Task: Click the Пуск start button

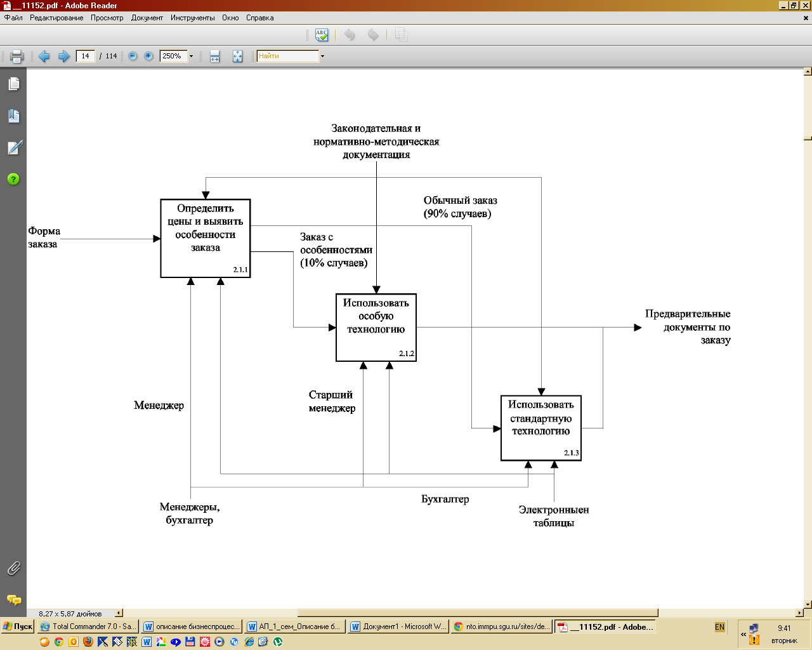Action: tap(18, 627)
